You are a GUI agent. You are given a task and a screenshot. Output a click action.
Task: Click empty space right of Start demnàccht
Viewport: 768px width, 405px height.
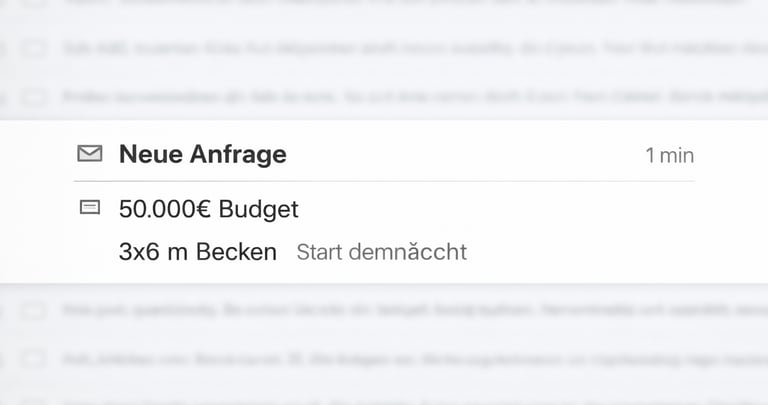point(600,252)
